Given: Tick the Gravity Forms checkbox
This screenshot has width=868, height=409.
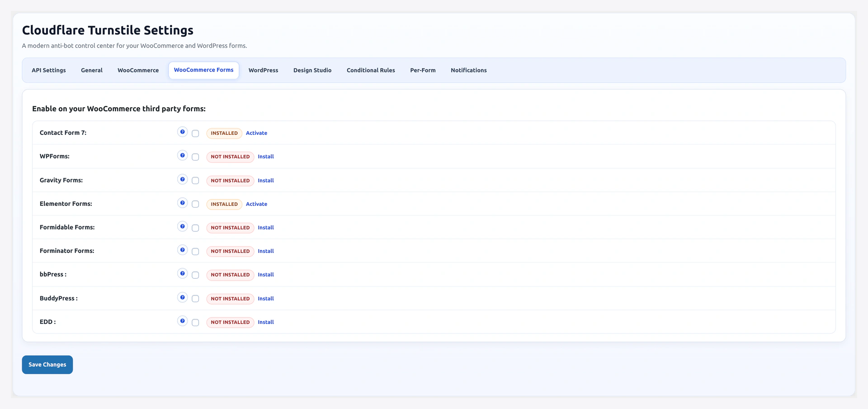Looking at the screenshot, I should click(x=195, y=181).
